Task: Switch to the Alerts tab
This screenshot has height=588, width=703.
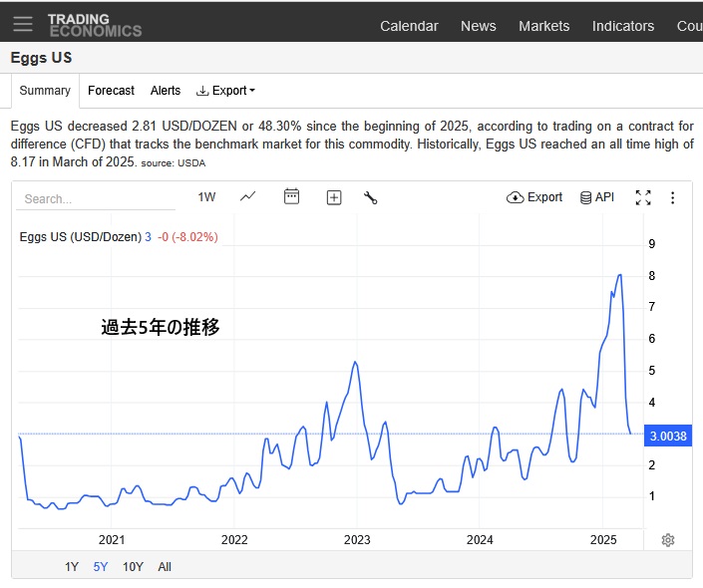Action: click(166, 91)
